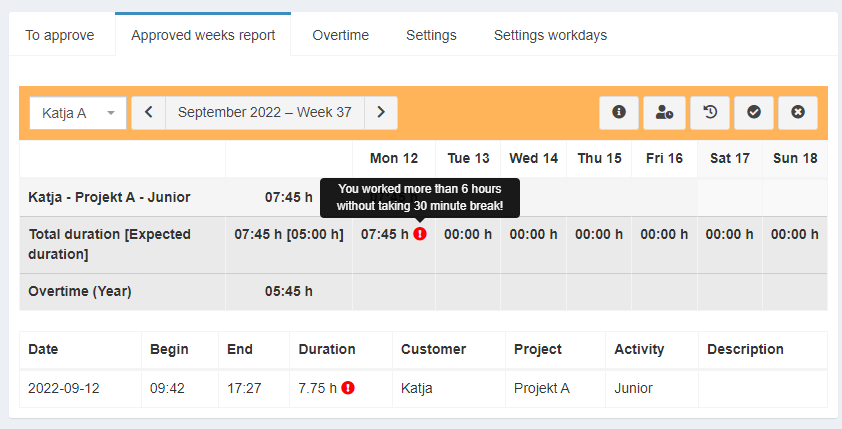
Task: Click the history icon button
Action: tap(710, 113)
